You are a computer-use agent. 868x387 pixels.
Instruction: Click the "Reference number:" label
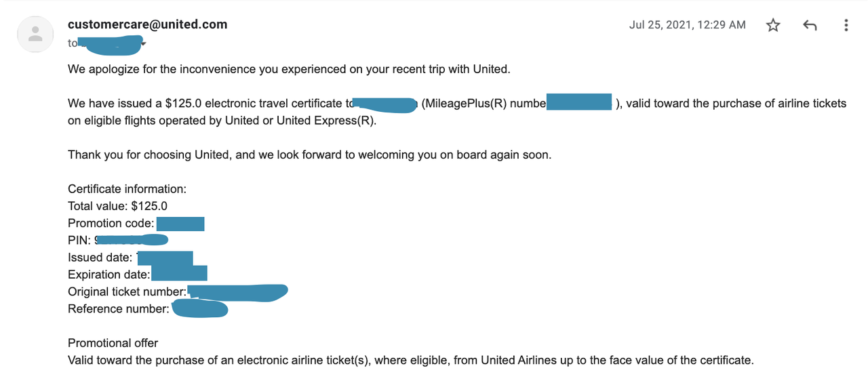(119, 309)
